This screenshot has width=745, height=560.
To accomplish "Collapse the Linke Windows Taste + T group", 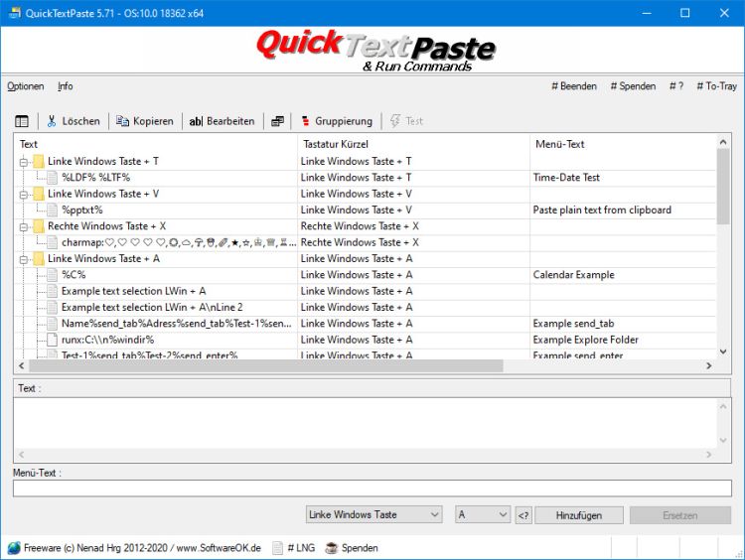I will 23,161.
